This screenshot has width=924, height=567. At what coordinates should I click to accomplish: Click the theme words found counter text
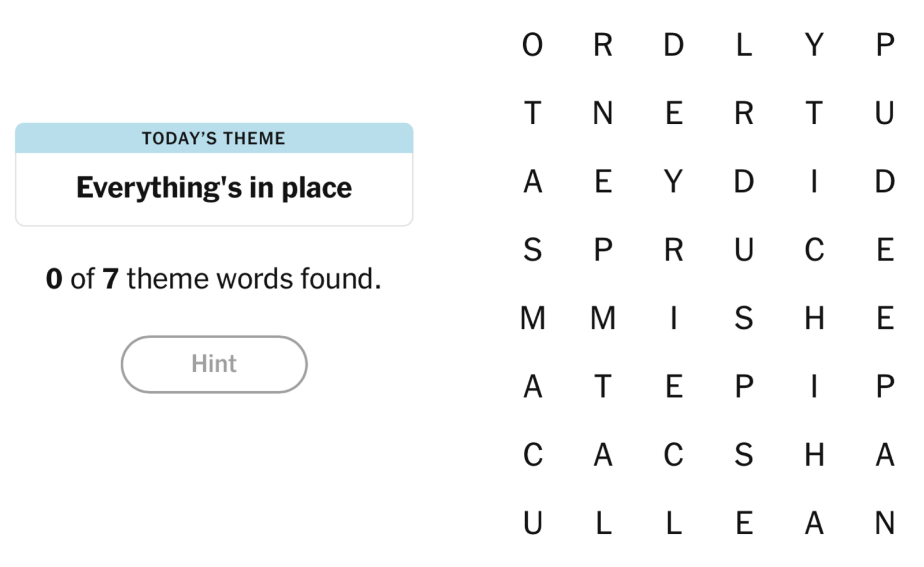[x=214, y=279]
